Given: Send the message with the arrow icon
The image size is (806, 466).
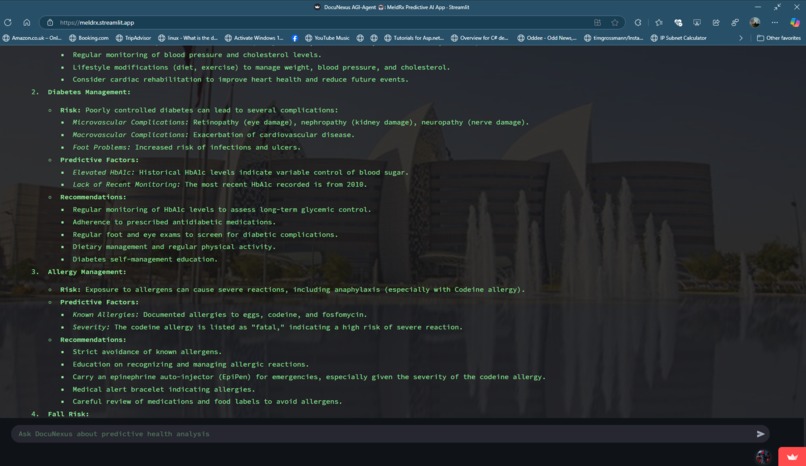Looking at the screenshot, I should pos(760,434).
